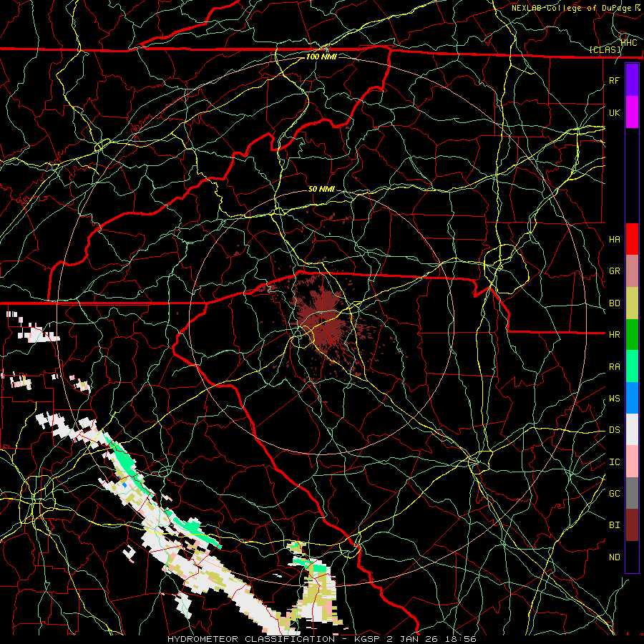Click the '18:56' timestamp

tap(462, 639)
